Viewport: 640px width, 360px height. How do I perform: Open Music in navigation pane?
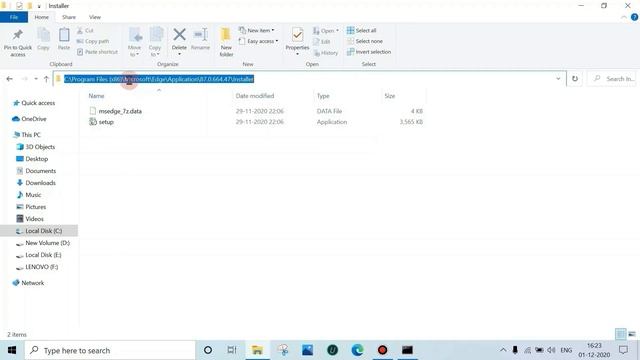29,195
